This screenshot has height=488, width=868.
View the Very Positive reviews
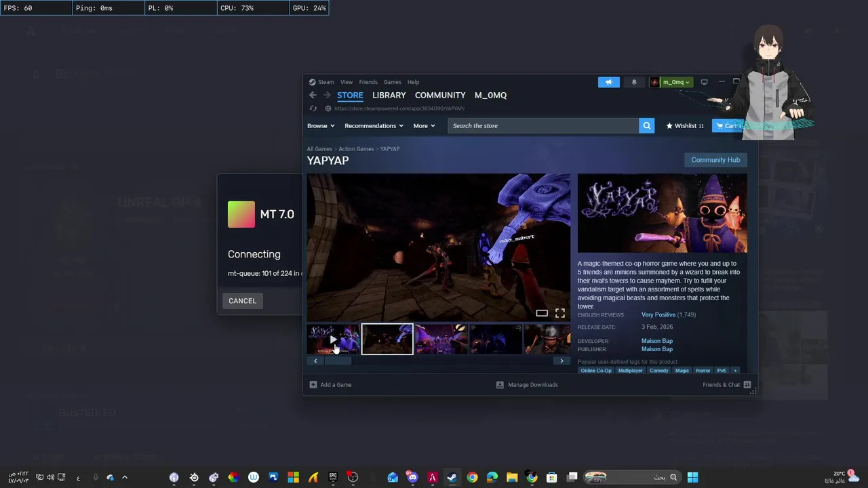[x=658, y=314]
